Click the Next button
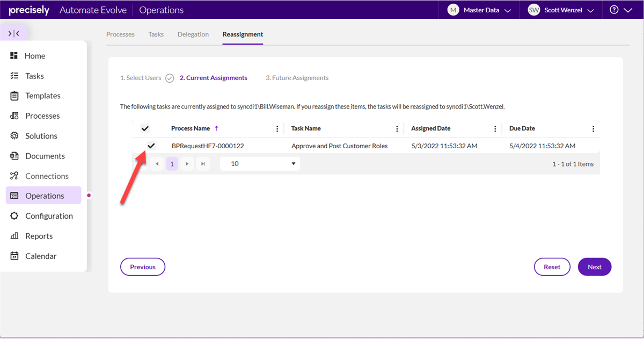 pos(595,267)
